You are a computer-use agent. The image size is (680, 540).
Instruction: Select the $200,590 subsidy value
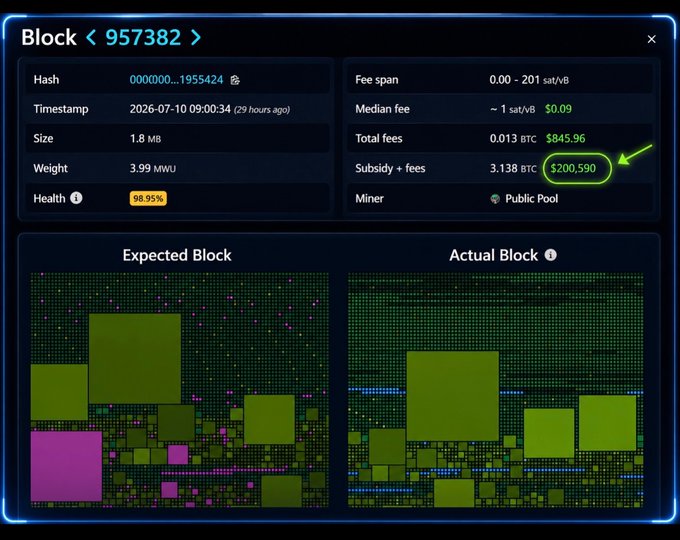point(573,168)
